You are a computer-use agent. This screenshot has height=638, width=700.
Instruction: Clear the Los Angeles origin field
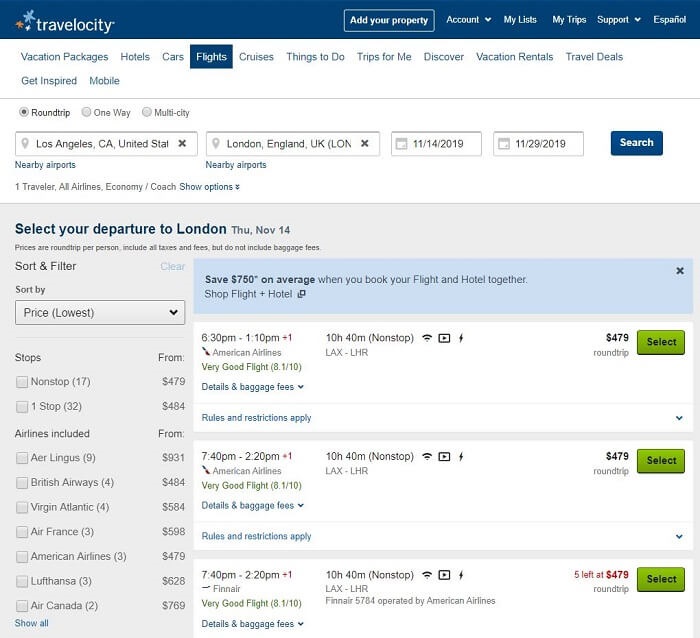click(182, 143)
